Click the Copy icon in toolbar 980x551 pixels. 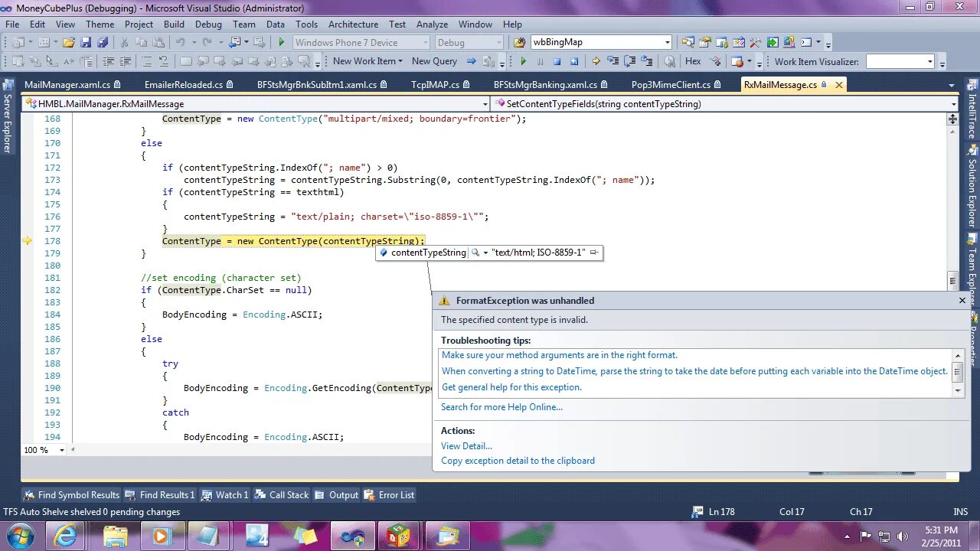[142, 42]
